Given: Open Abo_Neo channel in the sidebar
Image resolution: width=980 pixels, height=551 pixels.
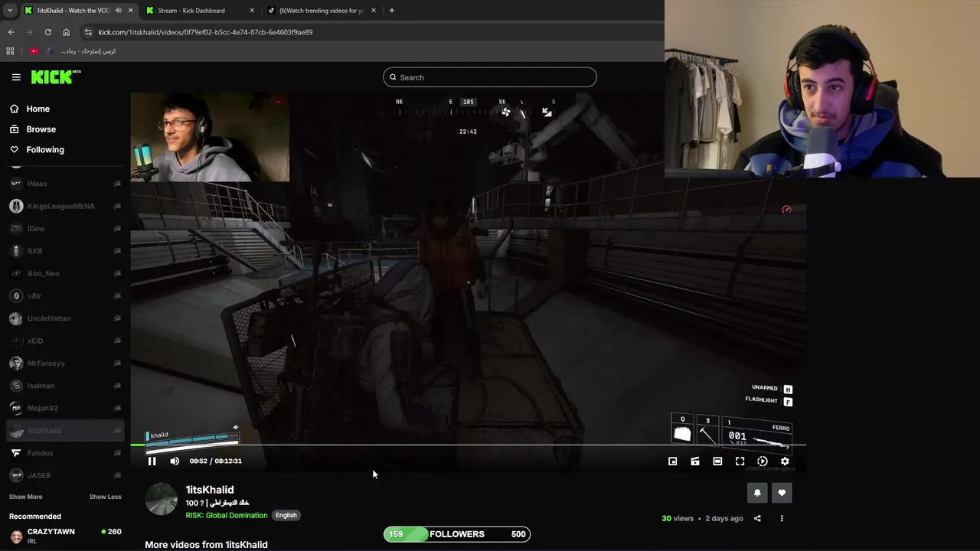Looking at the screenshot, I should click(x=65, y=273).
